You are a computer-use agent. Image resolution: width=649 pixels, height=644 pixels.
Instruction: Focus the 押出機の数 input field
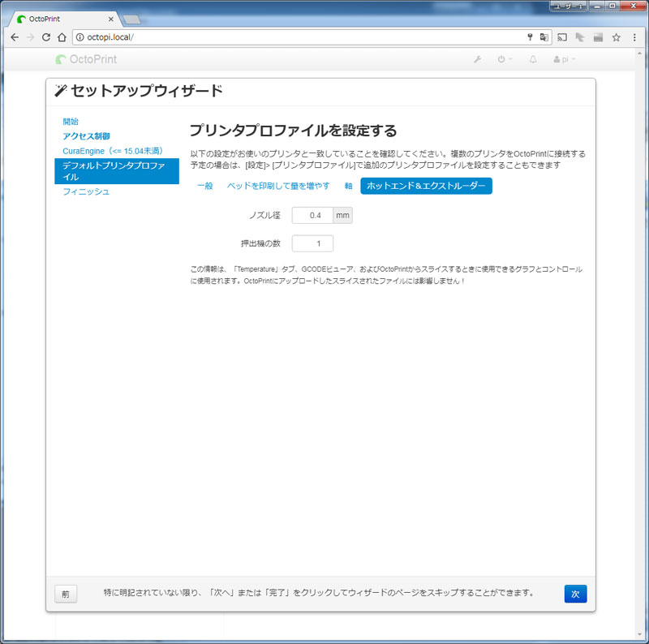click(x=312, y=243)
